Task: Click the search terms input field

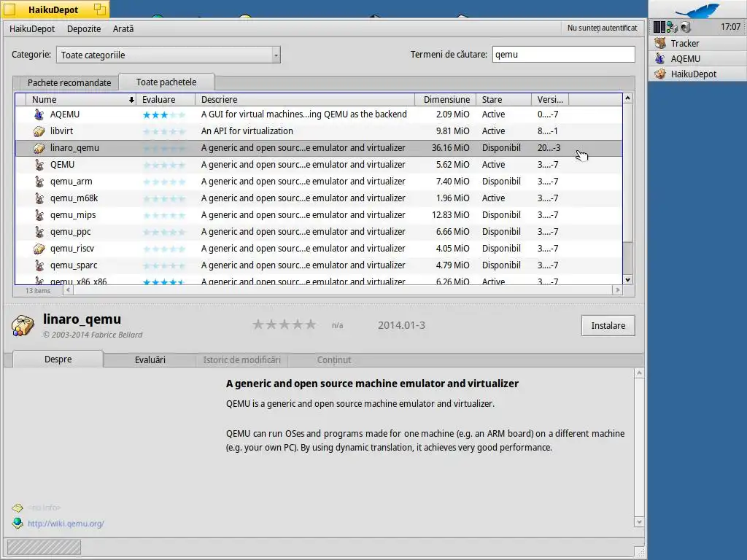Action: (x=564, y=54)
